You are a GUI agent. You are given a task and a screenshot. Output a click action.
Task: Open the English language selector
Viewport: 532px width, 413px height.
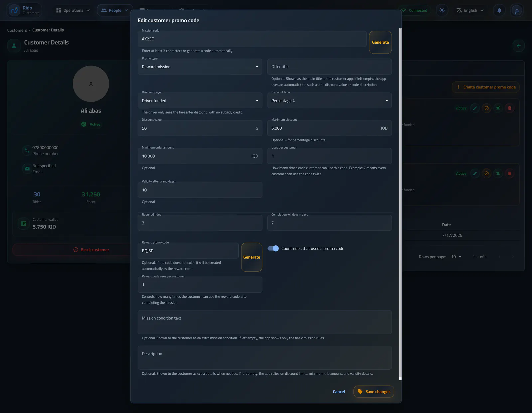pos(470,10)
